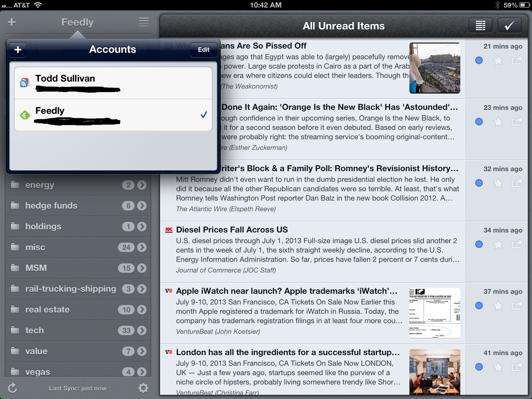Tap the list view layout icon

tap(480, 26)
